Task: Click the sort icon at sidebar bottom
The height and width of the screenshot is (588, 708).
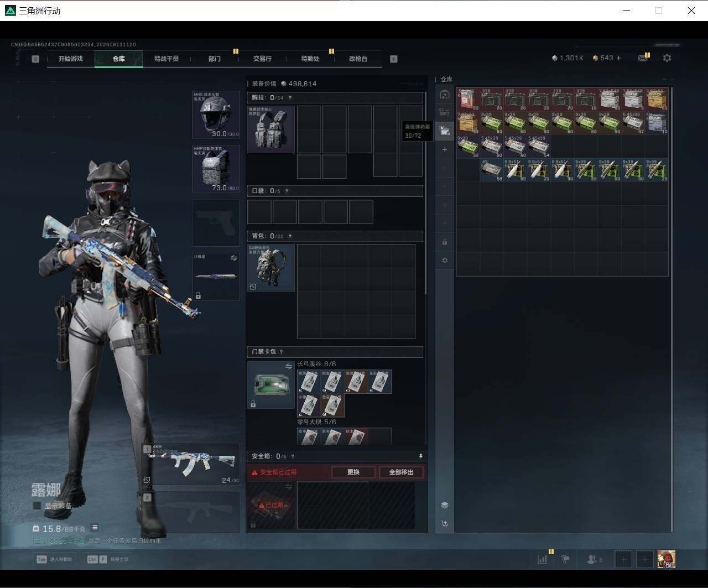Action: 445,524
